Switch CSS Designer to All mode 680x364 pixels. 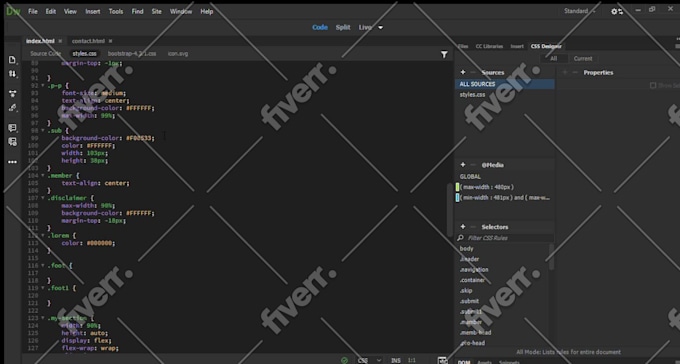(x=554, y=59)
